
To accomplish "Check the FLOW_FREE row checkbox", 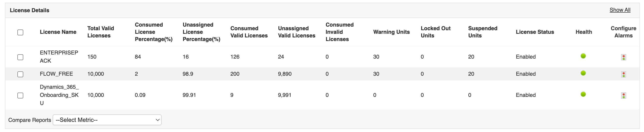I will point(20,74).
